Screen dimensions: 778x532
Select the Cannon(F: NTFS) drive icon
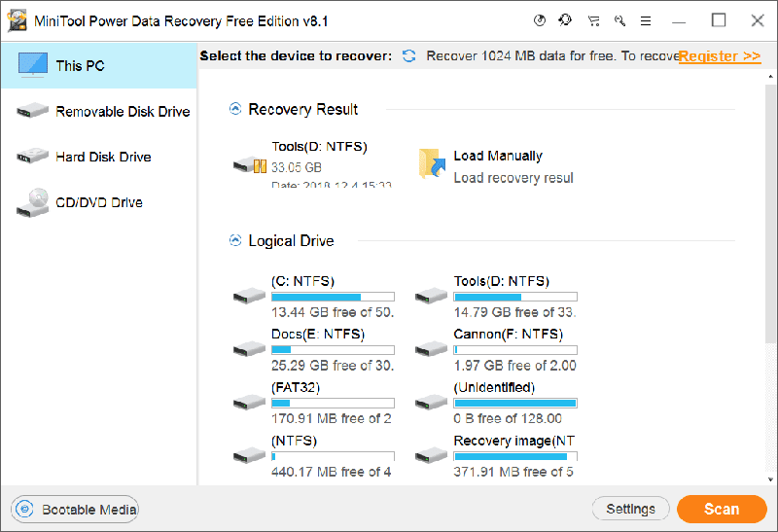[x=431, y=349]
